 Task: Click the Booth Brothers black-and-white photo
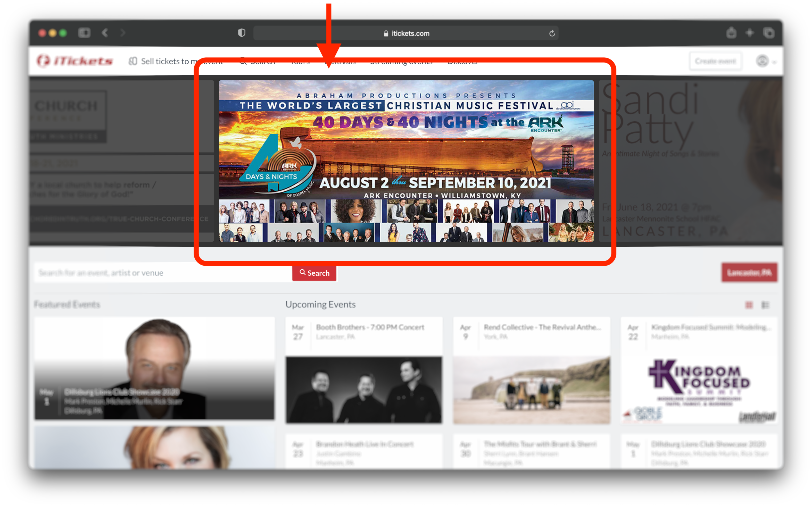[364, 390]
